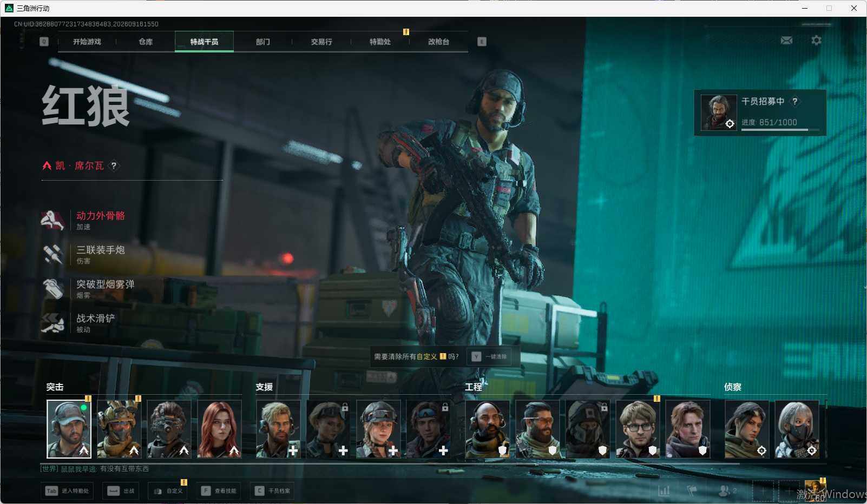Image resolution: width=867 pixels, height=504 pixels.
Task: Click the help icon beside 凯·席尔瓦
Action: (114, 165)
